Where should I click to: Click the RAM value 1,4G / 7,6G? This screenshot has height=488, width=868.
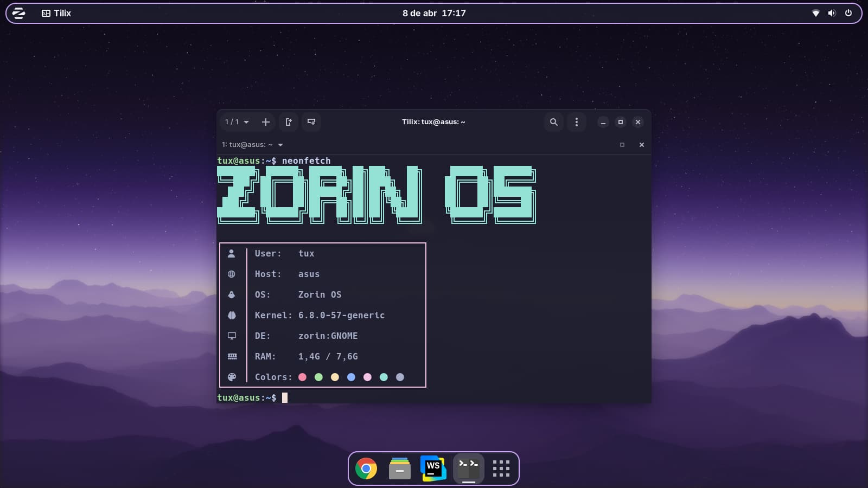pos(328,356)
